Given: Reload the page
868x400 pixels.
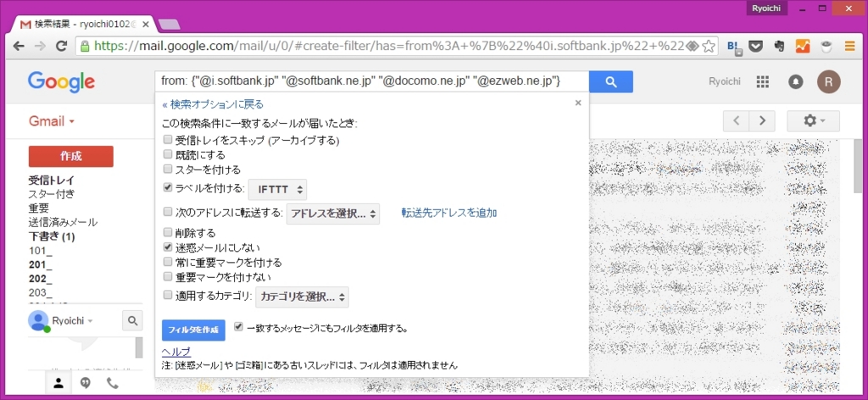Looking at the screenshot, I should 61,46.
